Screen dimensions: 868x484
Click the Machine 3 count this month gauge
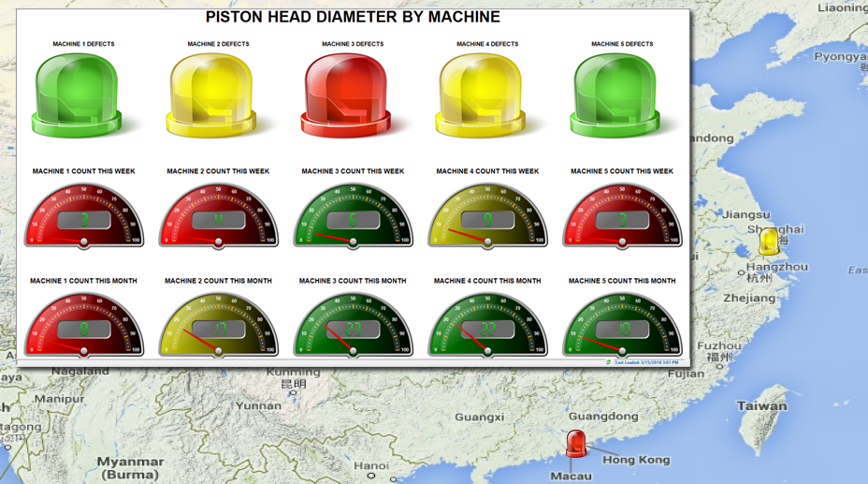[x=354, y=326]
